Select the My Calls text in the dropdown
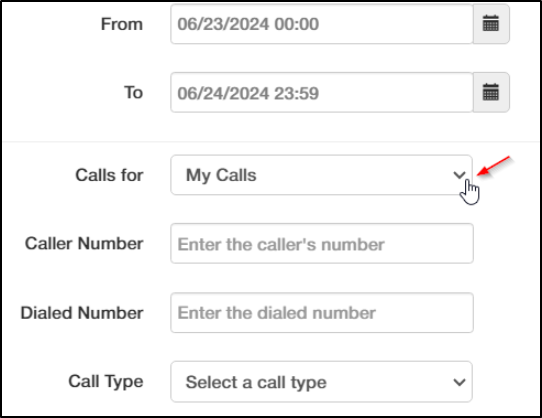542x418 pixels. tap(221, 175)
